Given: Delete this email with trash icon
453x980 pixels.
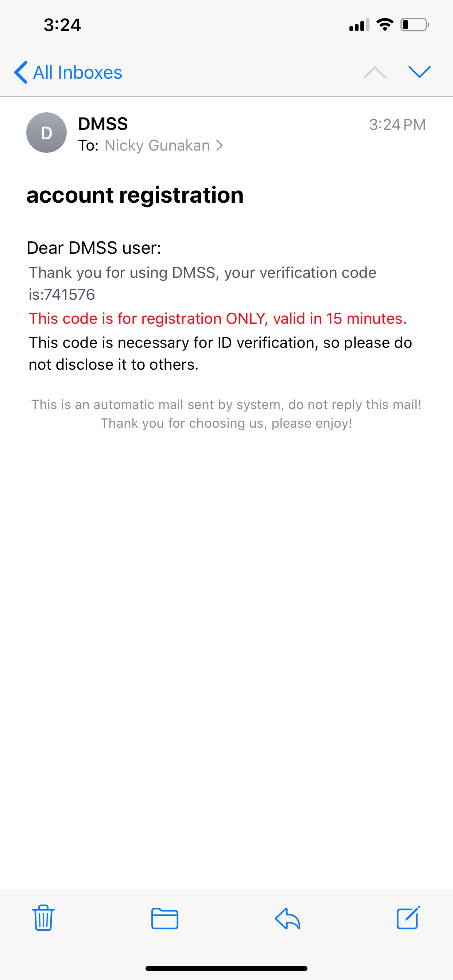Looking at the screenshot, I should 43,918.
